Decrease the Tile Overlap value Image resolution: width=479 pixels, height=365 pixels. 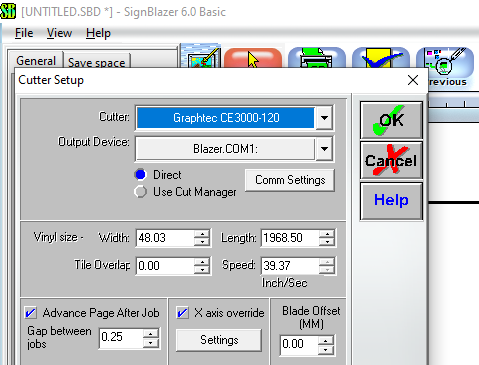point(202,270)
